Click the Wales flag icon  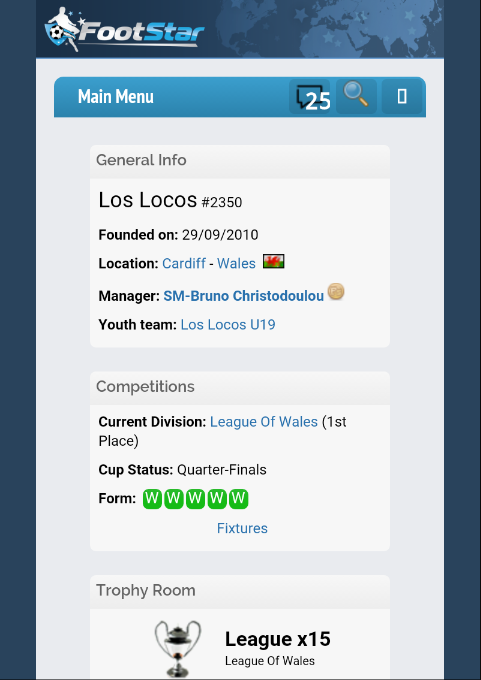(x=274, y=262)
